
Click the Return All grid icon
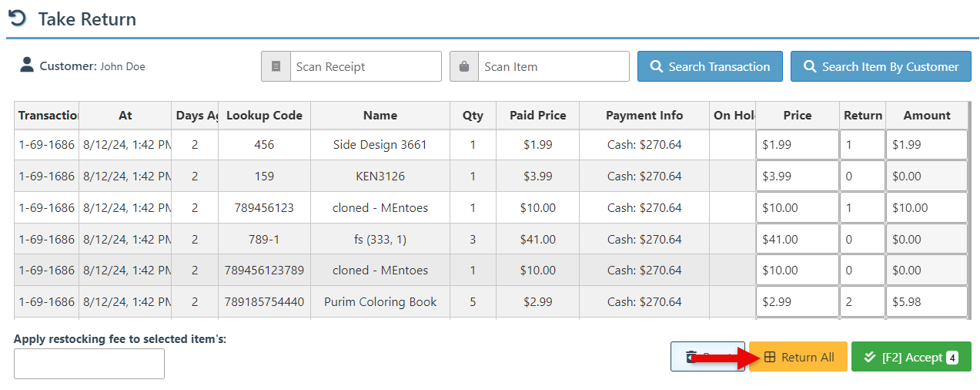(x=770, y=358)
